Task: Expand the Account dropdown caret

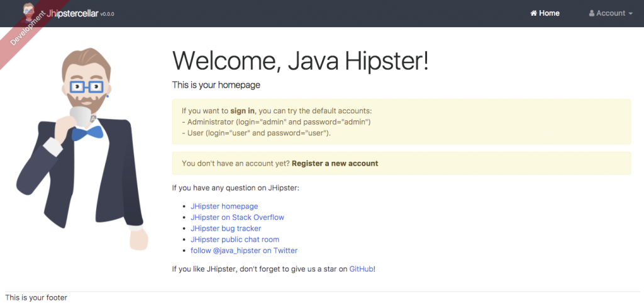Action: (x=630, y=14)
